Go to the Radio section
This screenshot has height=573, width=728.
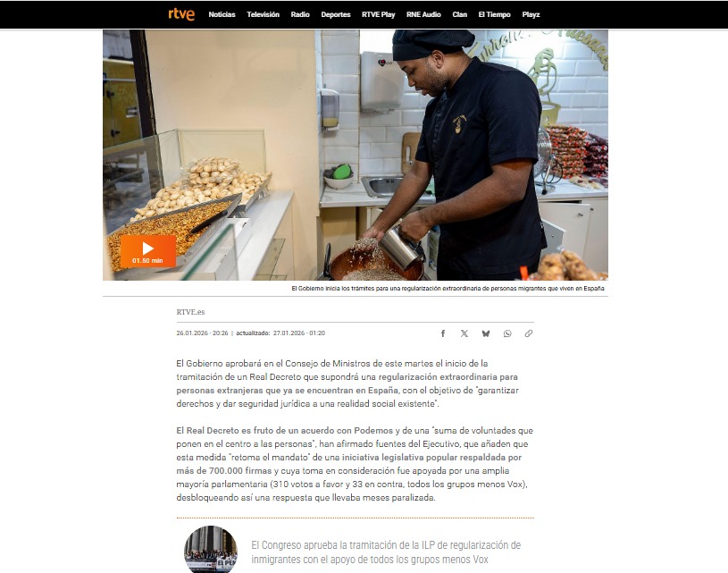(x=300, y=14)
